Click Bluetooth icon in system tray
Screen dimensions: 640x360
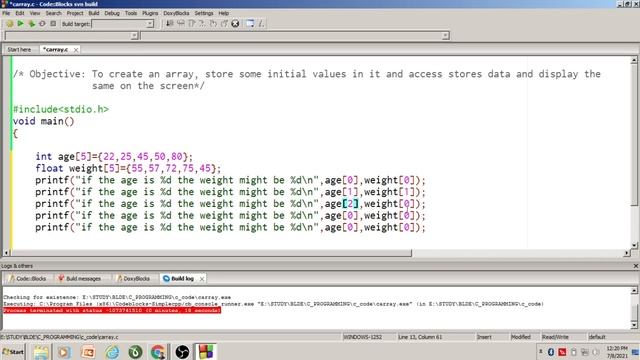[x=551, y=352]
